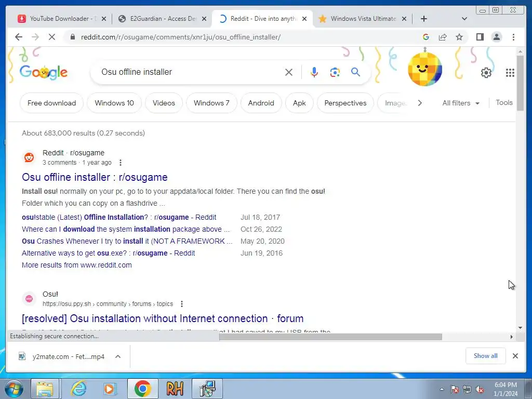Close the Windows Vista Ultimate tab
532x399 pixels.
404,19
